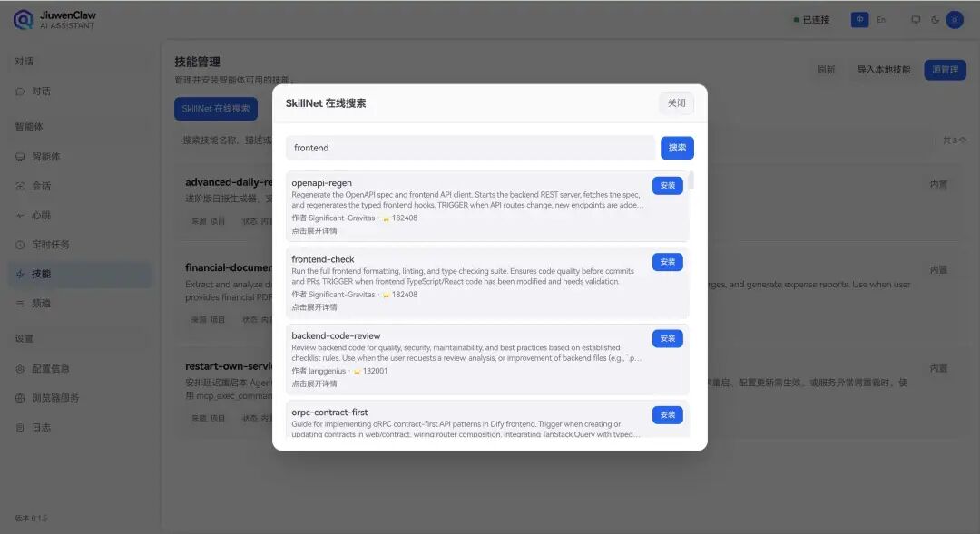Click the restart-own-servi skill card title
Viewport: 980px width, 534px height.
tap(229, 366)
